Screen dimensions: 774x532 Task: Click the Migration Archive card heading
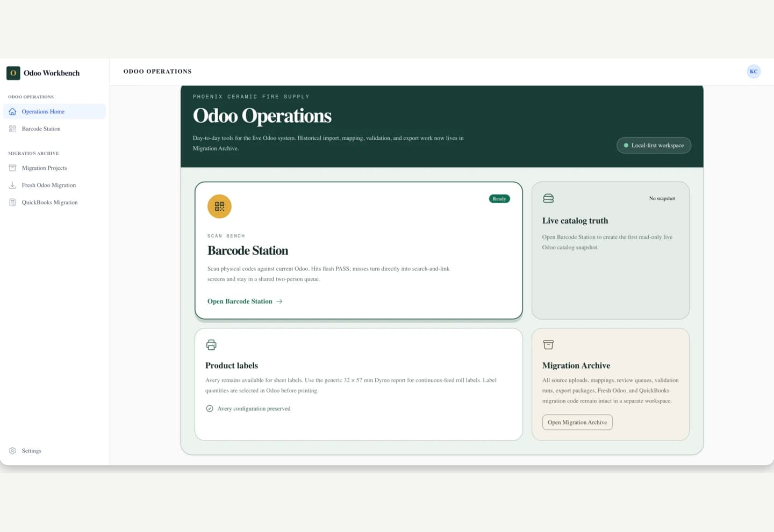point(576,365)
